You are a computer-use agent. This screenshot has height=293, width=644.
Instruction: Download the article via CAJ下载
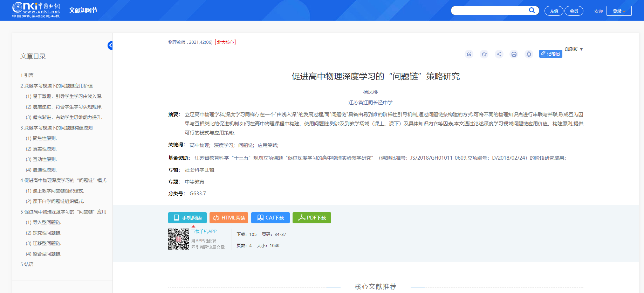pos(270,218)
